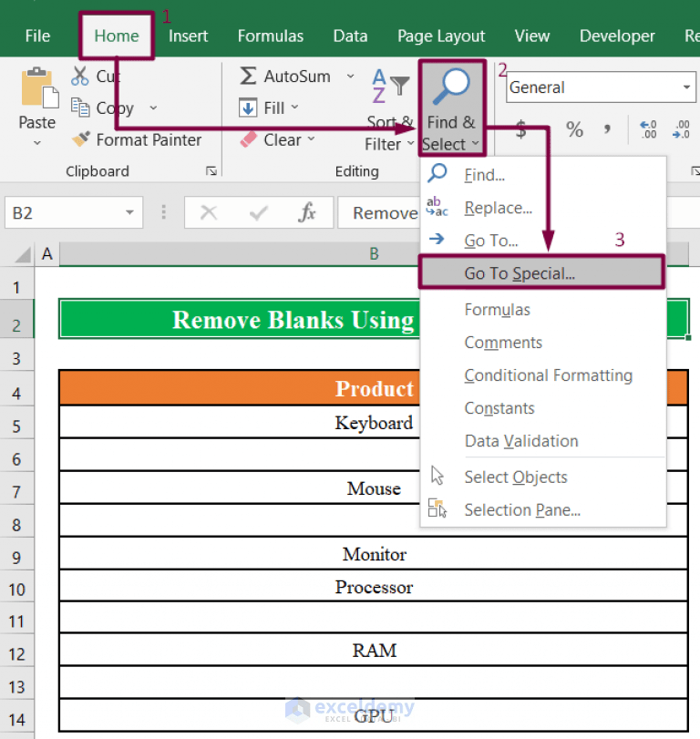This screenshot has width=700, height=739.
Task: Select column A header
Action: click(x=47, y=254)
